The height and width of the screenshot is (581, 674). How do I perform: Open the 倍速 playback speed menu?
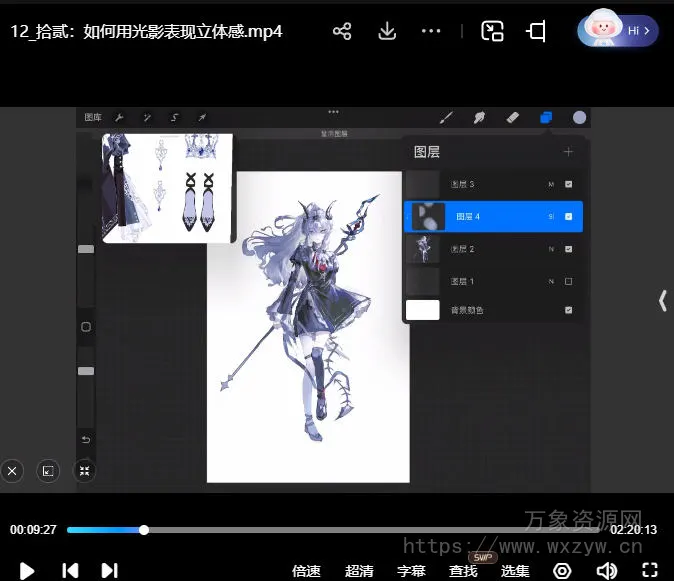(306, 571)
